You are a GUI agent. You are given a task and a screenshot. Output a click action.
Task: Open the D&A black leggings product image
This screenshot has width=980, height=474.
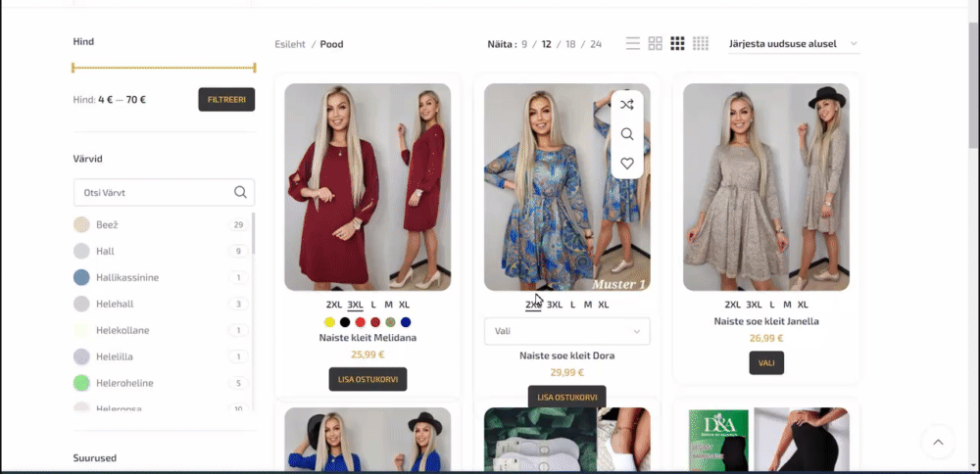[766, 439]
